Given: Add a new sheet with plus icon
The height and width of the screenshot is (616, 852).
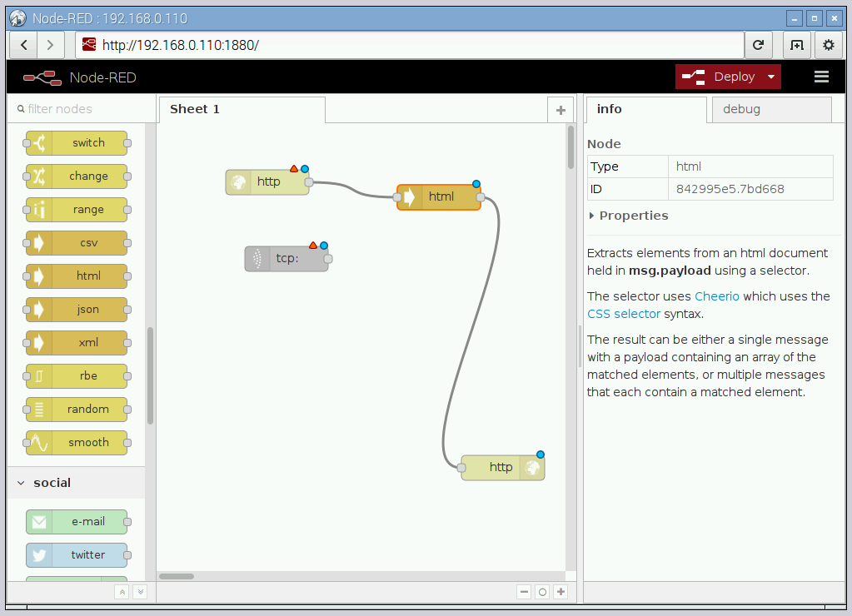Looking at the screenshot, I should point(561,110).
